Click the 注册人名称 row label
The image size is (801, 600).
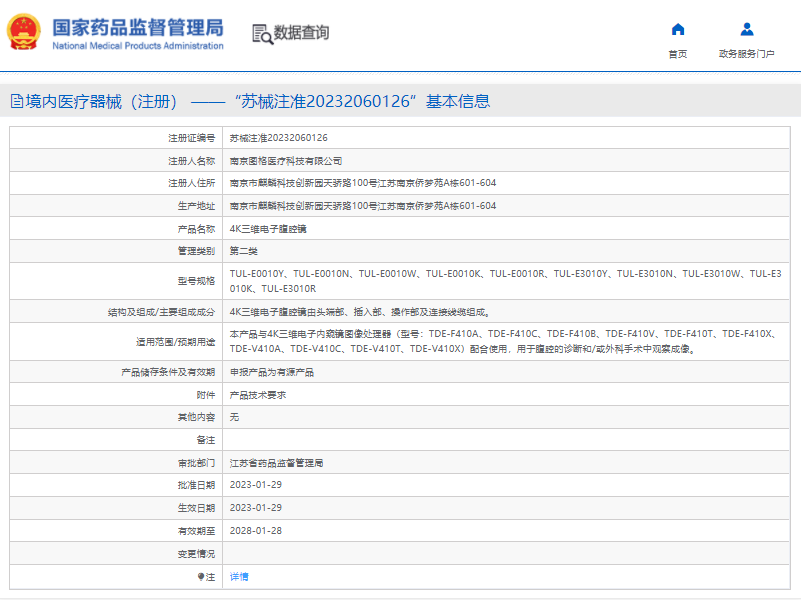coord(192,161)
